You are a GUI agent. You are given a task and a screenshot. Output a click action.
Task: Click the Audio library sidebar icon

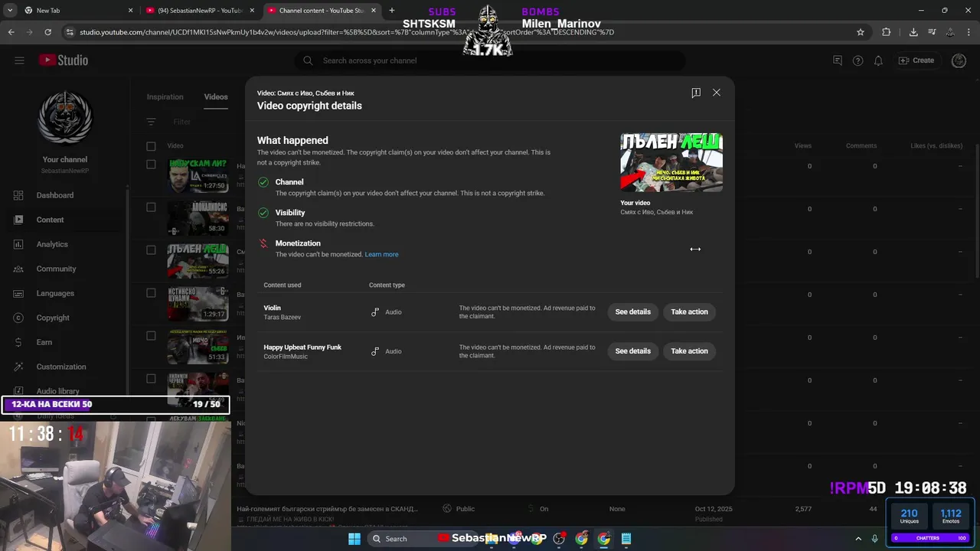tap(18, 390)
